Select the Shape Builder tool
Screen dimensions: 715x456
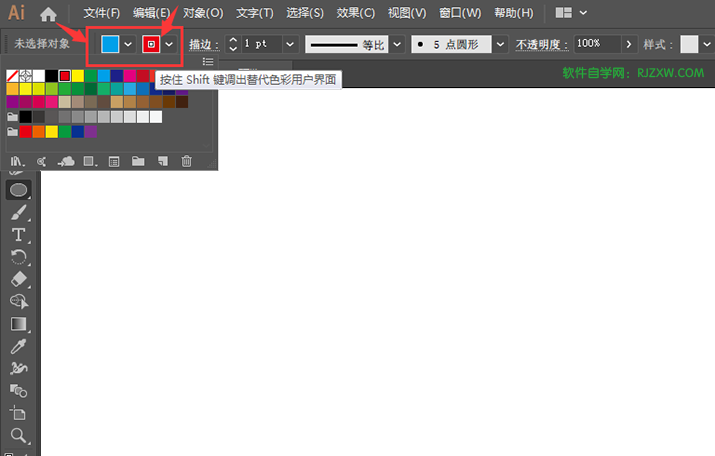pos(19,301)
